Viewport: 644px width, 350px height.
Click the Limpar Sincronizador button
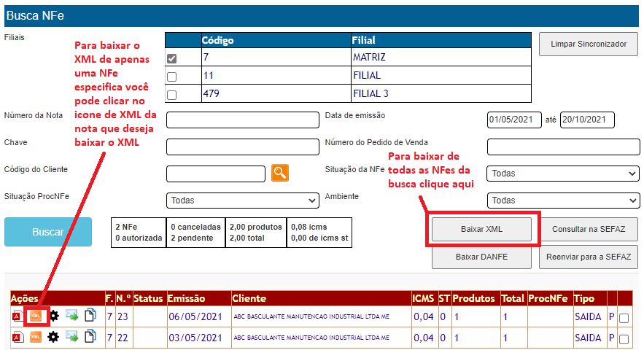(x=588, y=44)
